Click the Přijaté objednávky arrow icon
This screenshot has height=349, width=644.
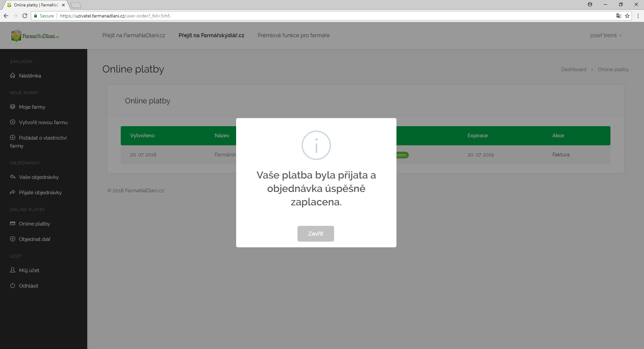13,192
